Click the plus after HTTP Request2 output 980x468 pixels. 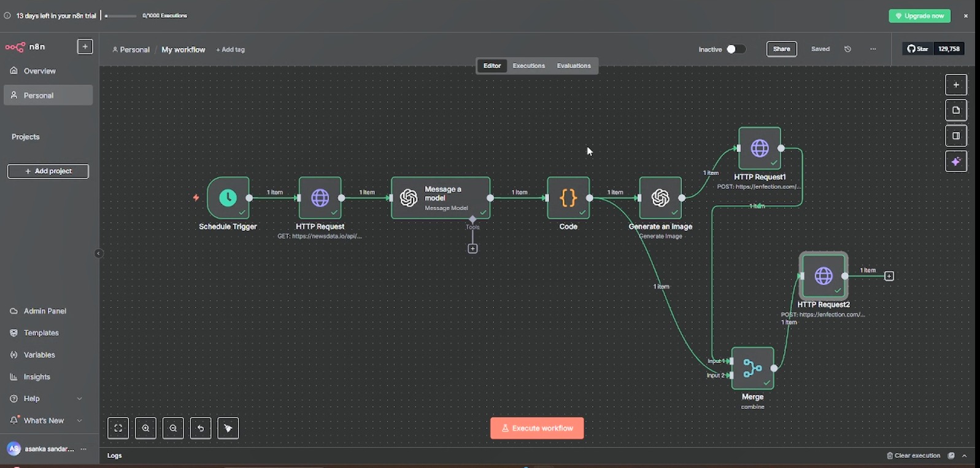(889, 276)
